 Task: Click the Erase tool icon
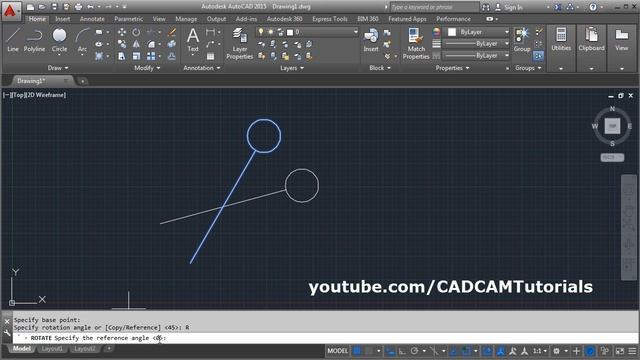tap(172, 32)
